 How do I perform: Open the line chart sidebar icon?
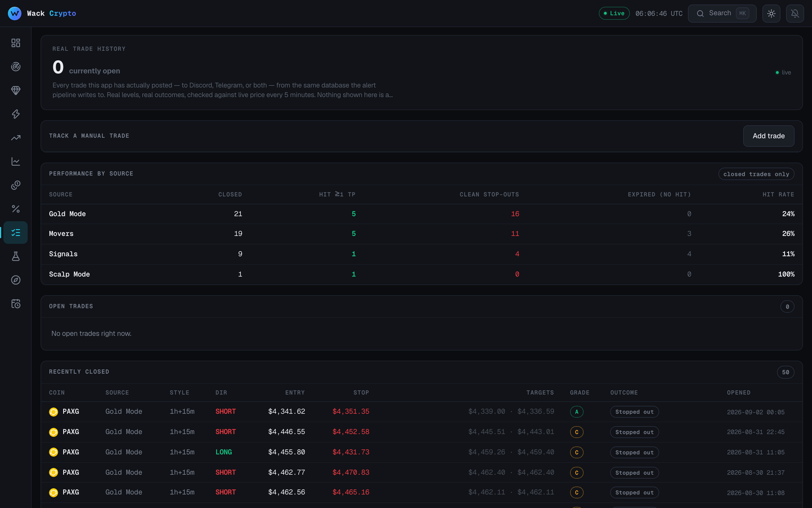click(16, 162)
